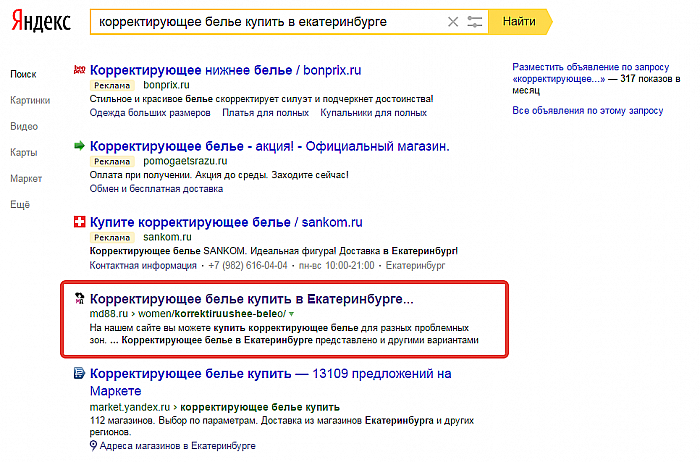The image size is (700, 462).
Task: Click sankom.ru domain link
Action: pyautogui.click(x=167, y=237)
